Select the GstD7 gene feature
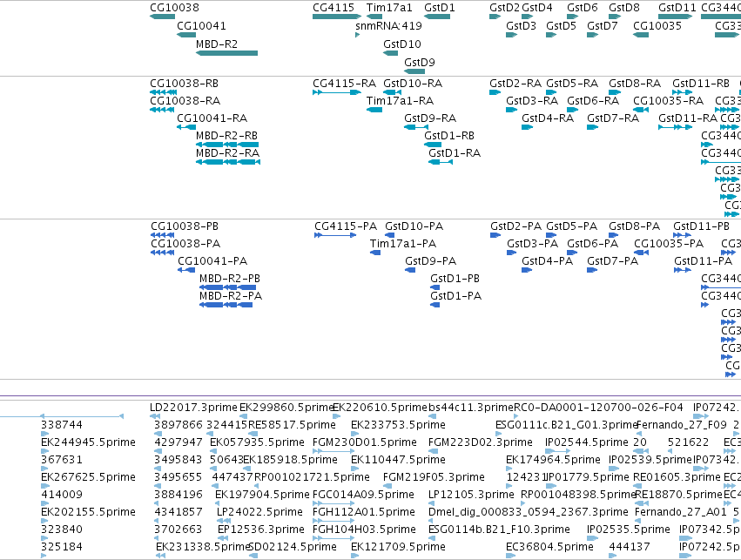 593,35
